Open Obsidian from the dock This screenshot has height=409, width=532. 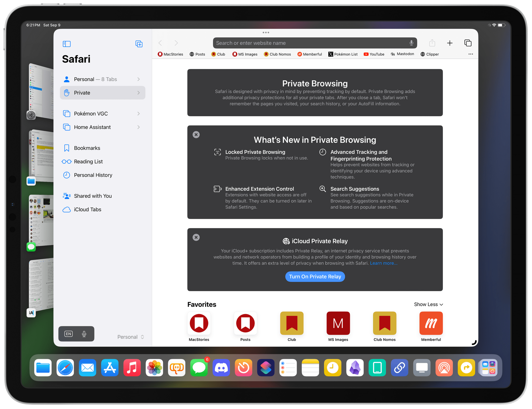[355, 367]
